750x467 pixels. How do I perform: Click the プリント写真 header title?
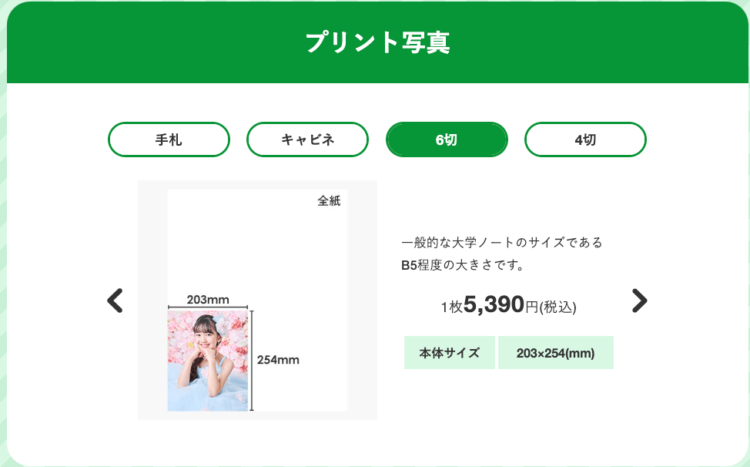click(377, 43)
